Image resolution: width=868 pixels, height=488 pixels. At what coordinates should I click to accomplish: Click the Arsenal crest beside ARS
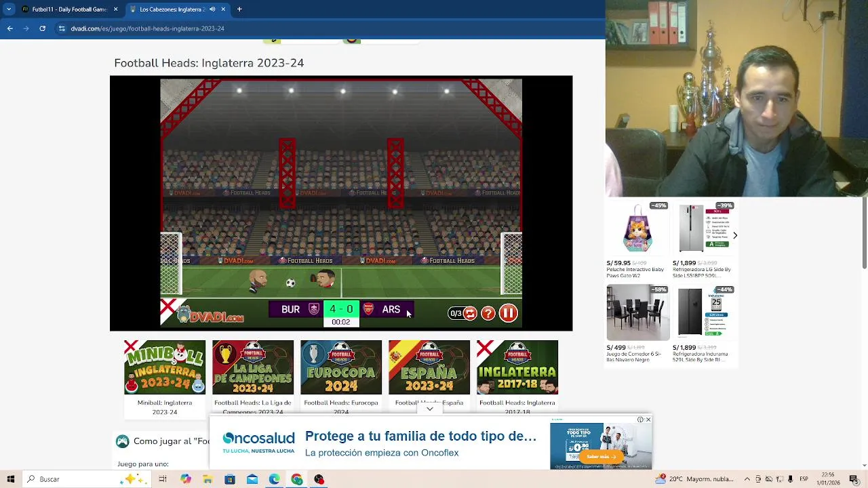368,309
